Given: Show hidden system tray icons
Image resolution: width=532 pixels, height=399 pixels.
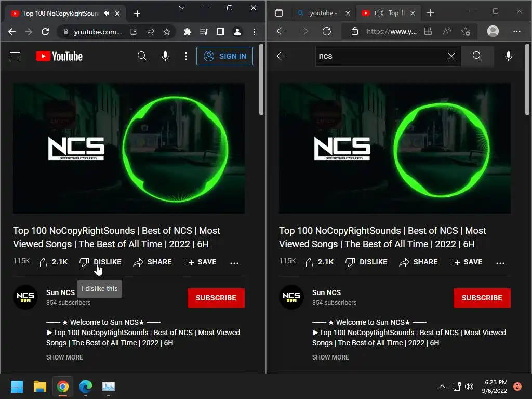Looking at the screenshot, I should pyautogui.click(x=442, y=387).
